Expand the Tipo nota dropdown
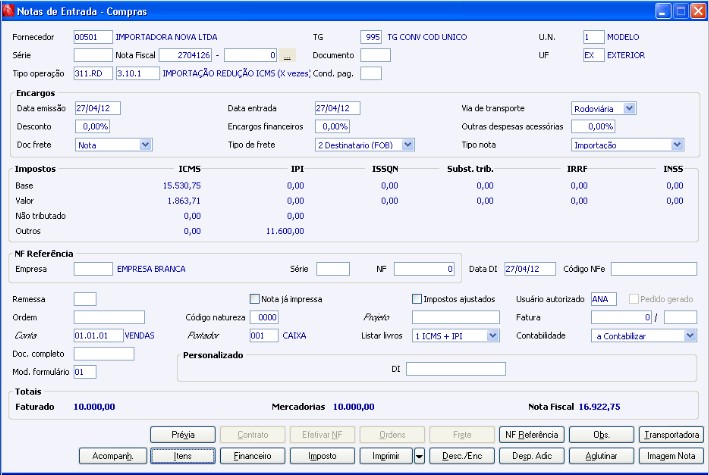 [677, 145]
